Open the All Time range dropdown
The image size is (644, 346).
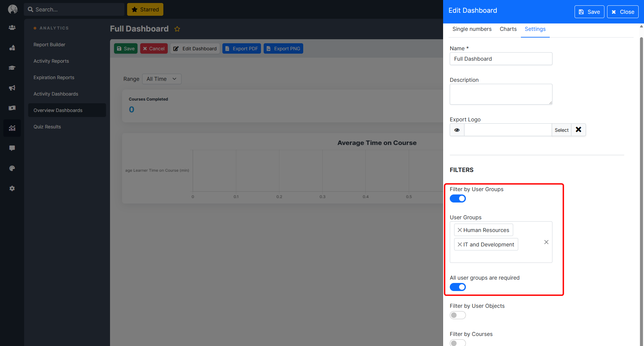(162, 79)
